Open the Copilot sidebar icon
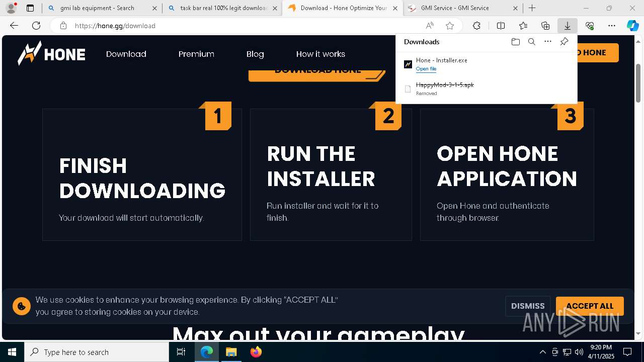This screenshot has width=644, height=362. pyautogui.click(x=632, y=26)
